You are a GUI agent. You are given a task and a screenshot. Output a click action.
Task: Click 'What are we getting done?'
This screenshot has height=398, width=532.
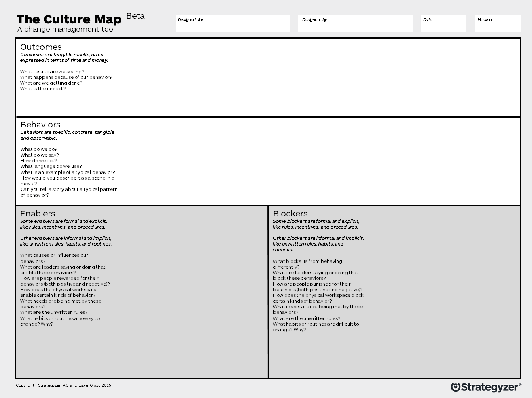pos(51,83)
